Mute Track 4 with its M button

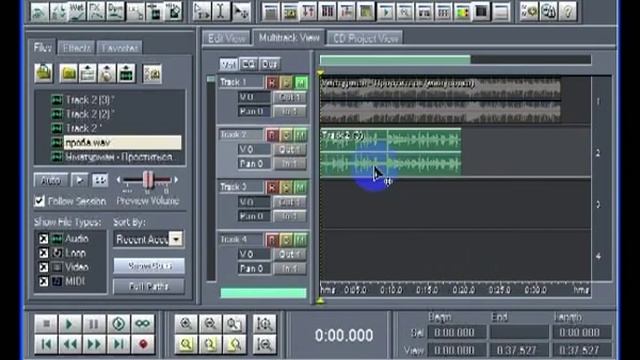[x=301, y=240]
